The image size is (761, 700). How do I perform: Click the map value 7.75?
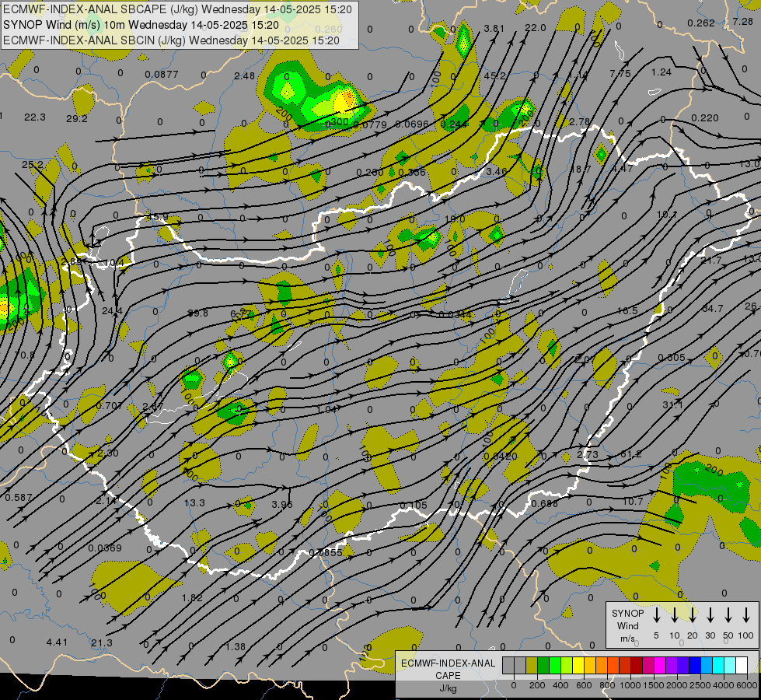click(x=620, y=73)
